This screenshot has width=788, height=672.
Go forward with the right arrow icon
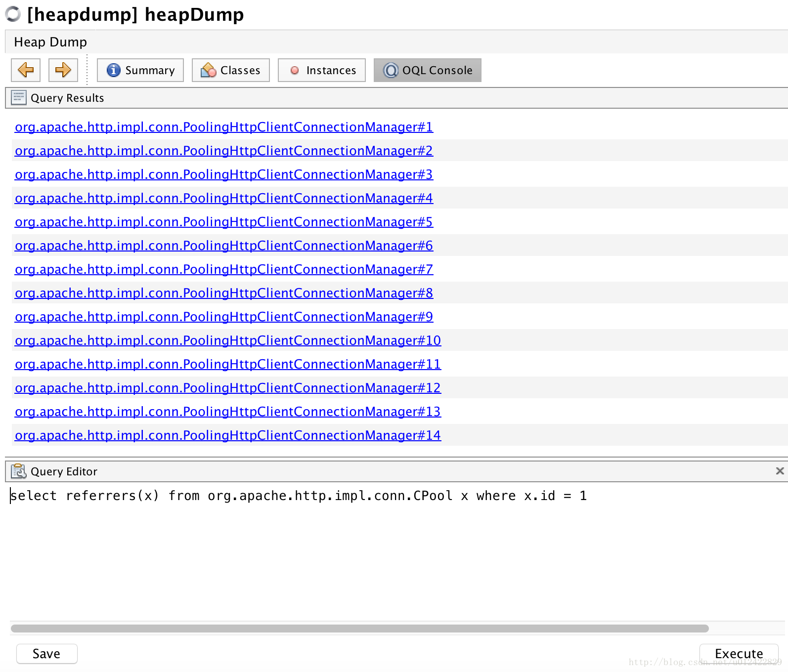pos(63,70)
